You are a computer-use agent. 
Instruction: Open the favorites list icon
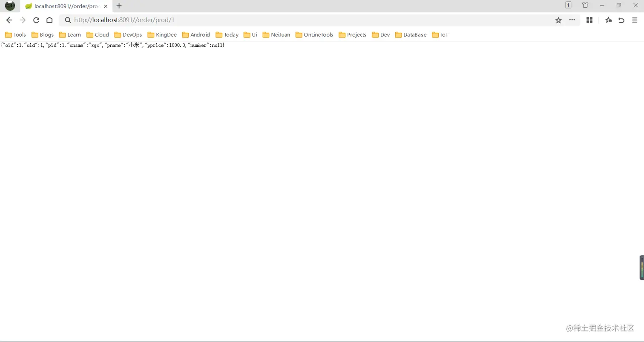click(x=608, y=20)
